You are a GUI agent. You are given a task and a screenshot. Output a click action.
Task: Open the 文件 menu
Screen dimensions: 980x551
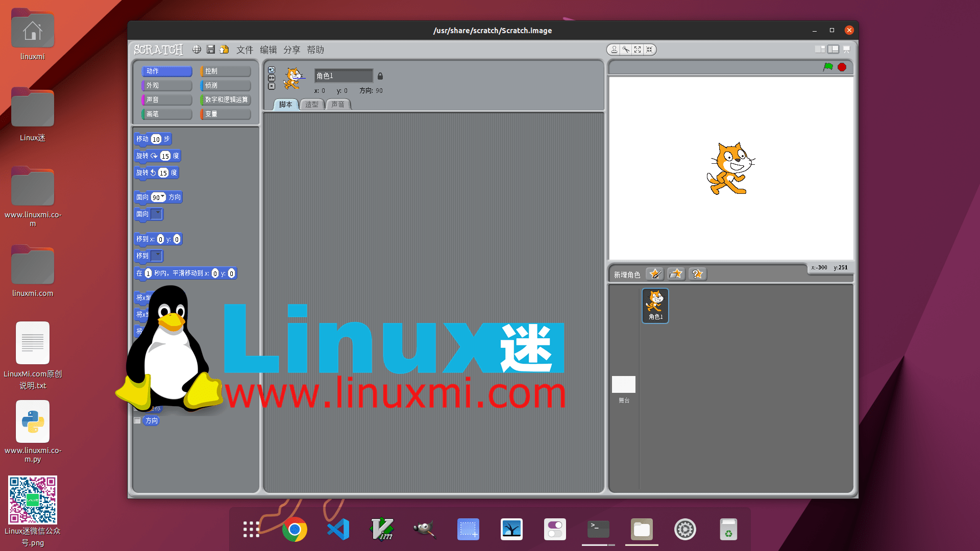click(244, 49)
